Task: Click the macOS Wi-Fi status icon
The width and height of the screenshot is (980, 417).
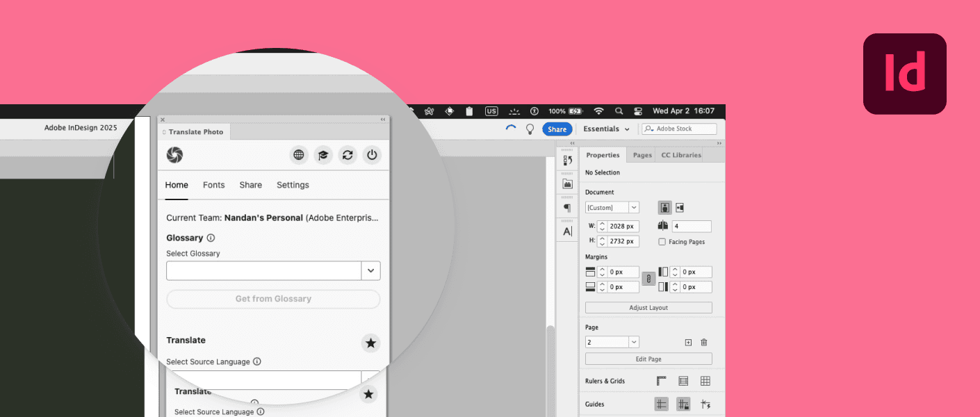Action: coord(598,111)
